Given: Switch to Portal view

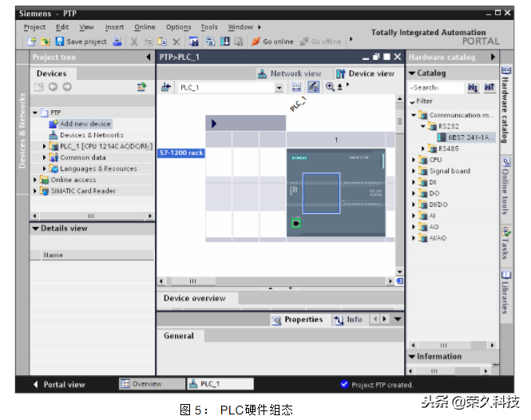Looking at the screenshot, I should pyautogui.click(x=59, y=385).
